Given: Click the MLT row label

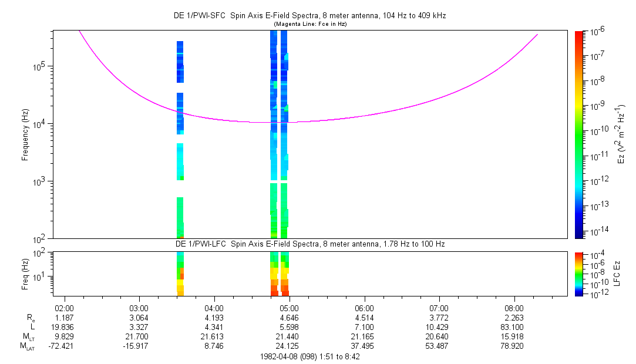Looking at the screenshot, I should pos(28,337).
